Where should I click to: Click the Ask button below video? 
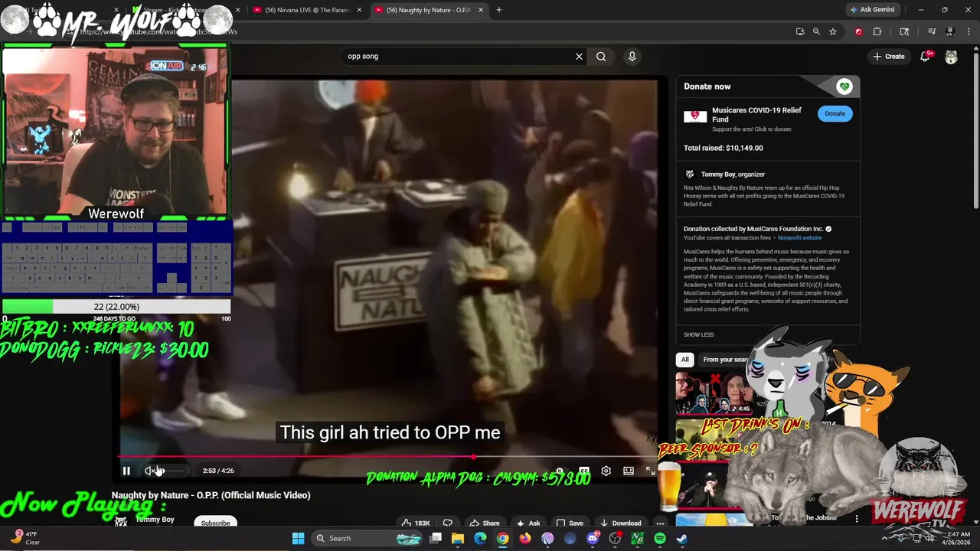528,523
